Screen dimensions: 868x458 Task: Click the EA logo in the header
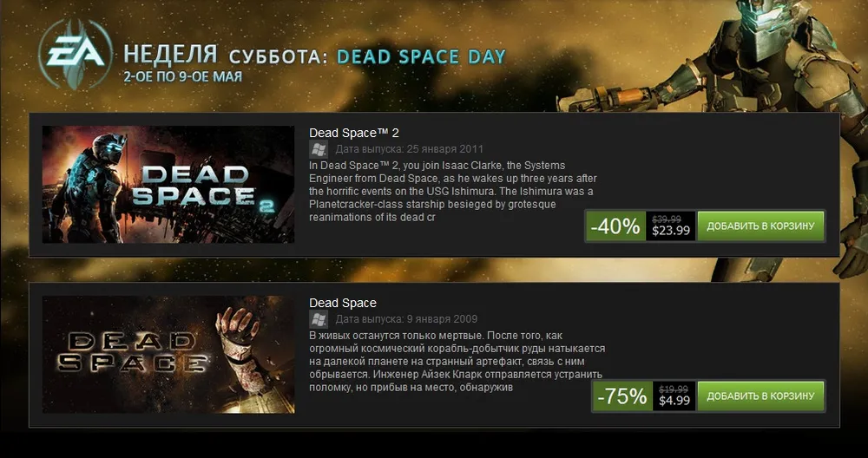pyautogui.click(x=75, y=56)
